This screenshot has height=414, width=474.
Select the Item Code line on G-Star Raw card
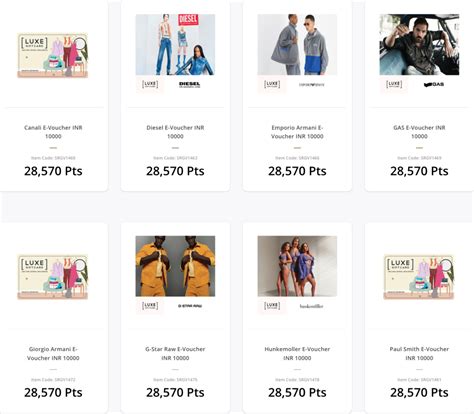pos(175,380)
